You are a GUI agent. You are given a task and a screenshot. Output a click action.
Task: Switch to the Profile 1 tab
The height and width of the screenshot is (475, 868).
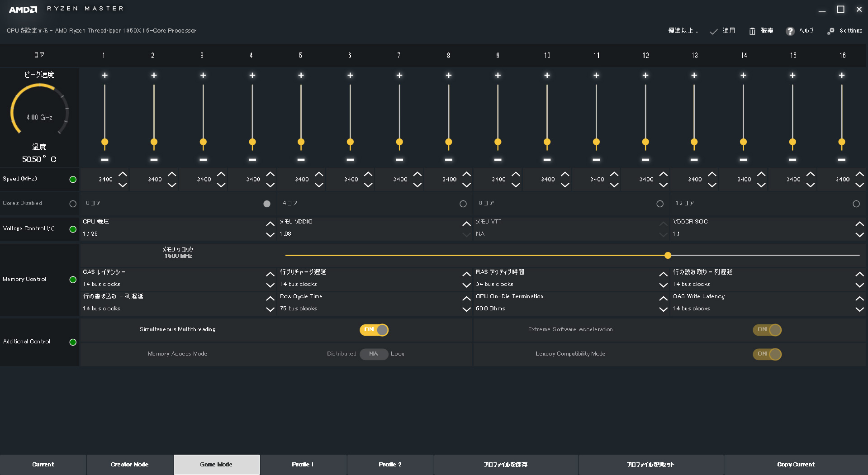coord(303,465)
